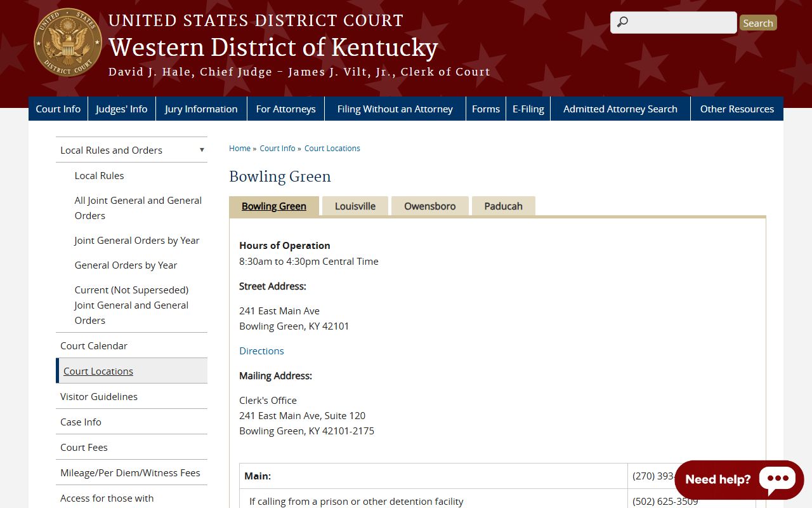Open Filing Without an Attorney menu
This screenshot has height=508, width=812.
point(395,109)
